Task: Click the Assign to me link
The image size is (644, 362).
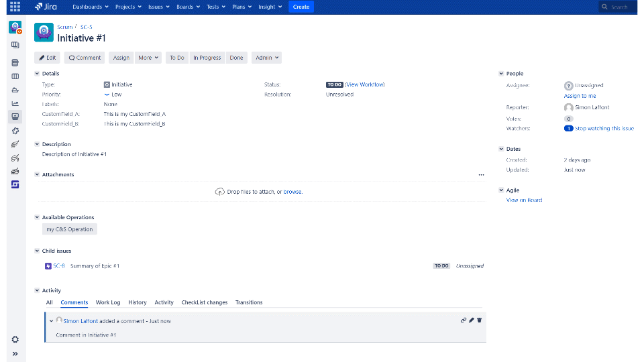Action: pyautogui.click(x=580, y=96)
